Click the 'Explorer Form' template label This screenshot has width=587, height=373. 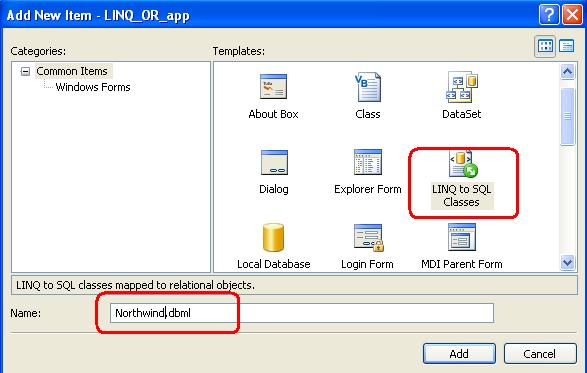368,189
